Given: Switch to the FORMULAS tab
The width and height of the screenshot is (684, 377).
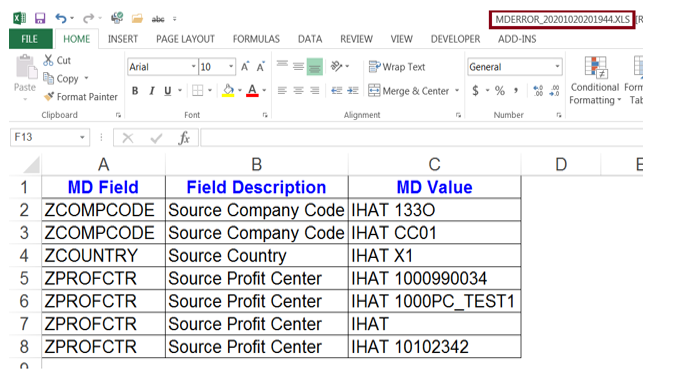Looking at the screenshot, I should [256, 39].
